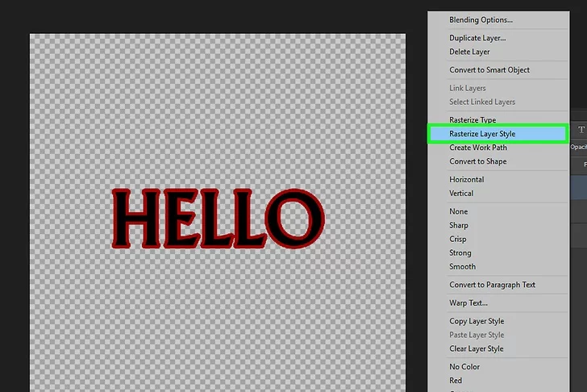Select Delete Layer menu entry
Screen dimensions: 587x392
click(x=469, y=52)
